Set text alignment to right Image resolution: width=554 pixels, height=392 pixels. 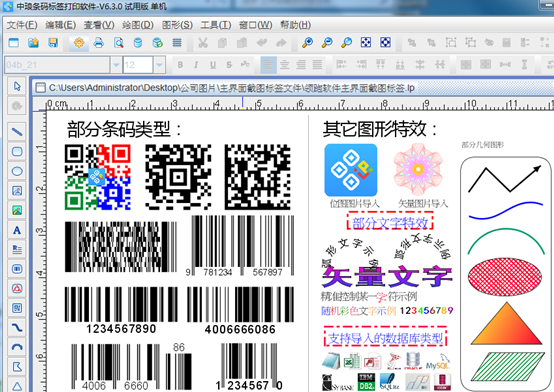301,65
